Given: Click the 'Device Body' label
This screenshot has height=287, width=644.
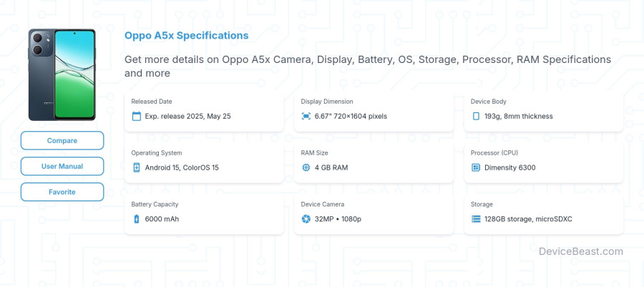Looking at the screenshot, I should (488, 102).
